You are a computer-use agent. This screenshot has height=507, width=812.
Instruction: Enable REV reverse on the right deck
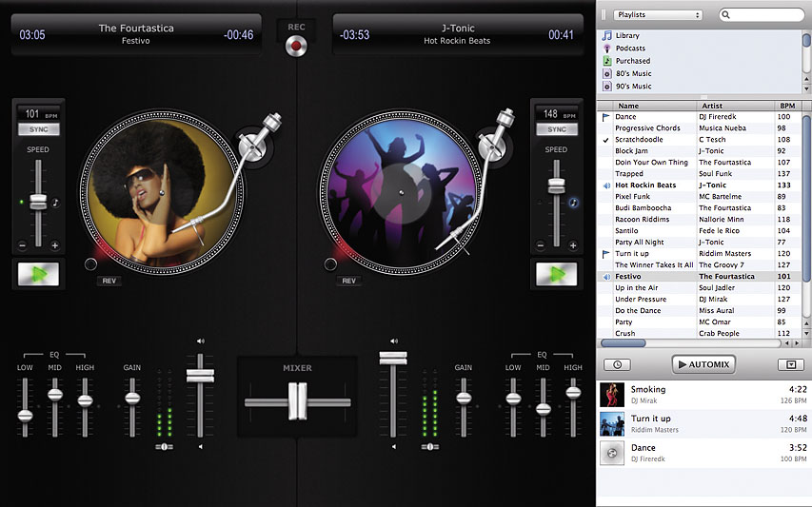[x=348, y=281]
